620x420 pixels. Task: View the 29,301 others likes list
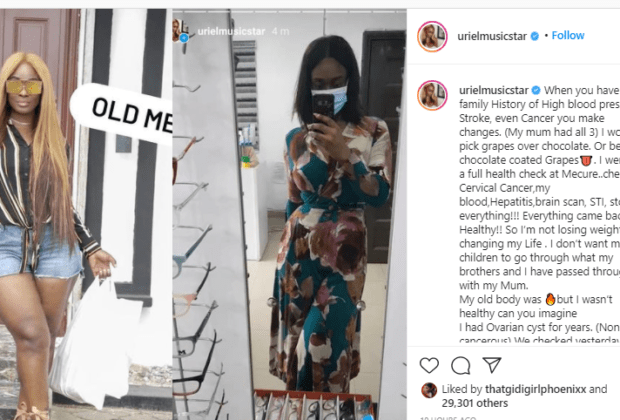(x=474, y=403)
